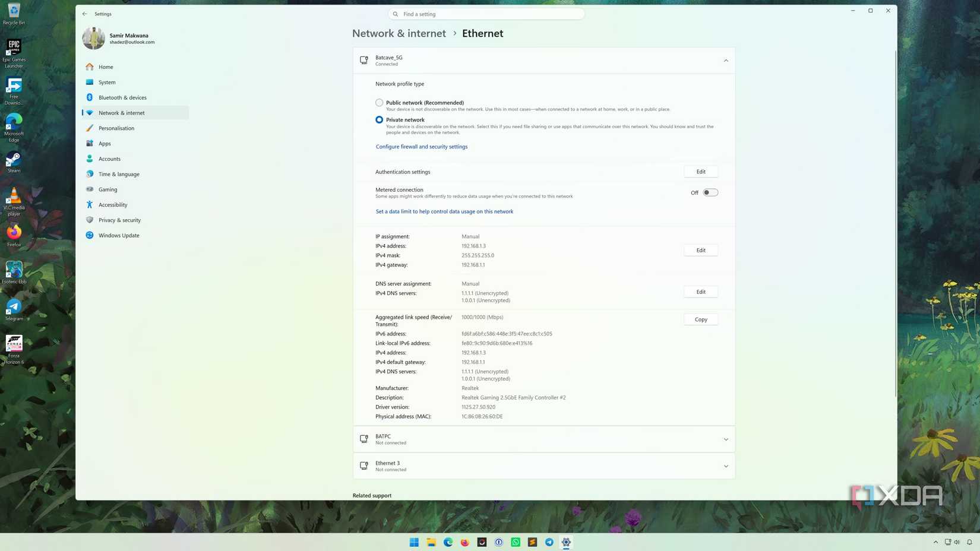Open Firefox from the taskbar
This screenshot has width=980, height=551.
tap(465, 542)
